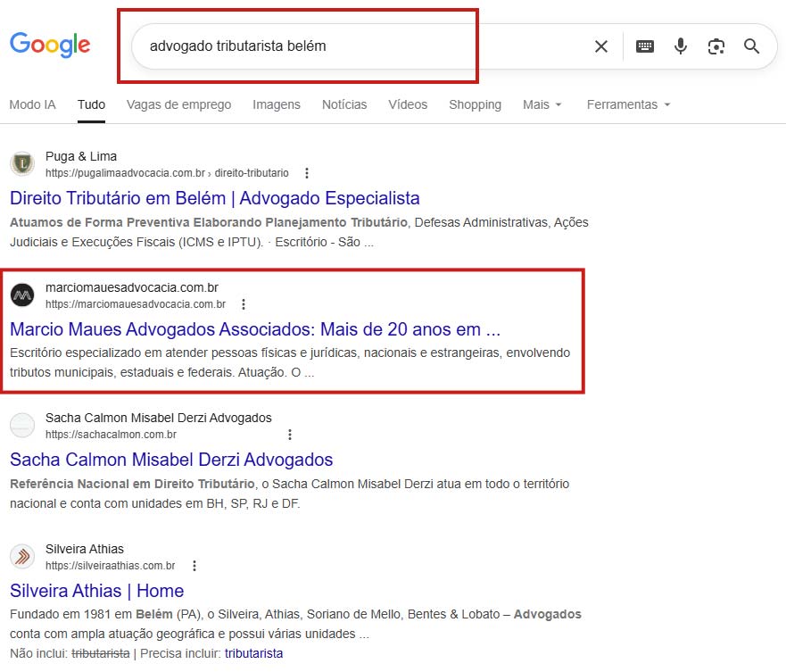Screen dimensions: 786x672
Task: Click the Sacha Calmon site favicon
Action: click(x=22, y=426)
